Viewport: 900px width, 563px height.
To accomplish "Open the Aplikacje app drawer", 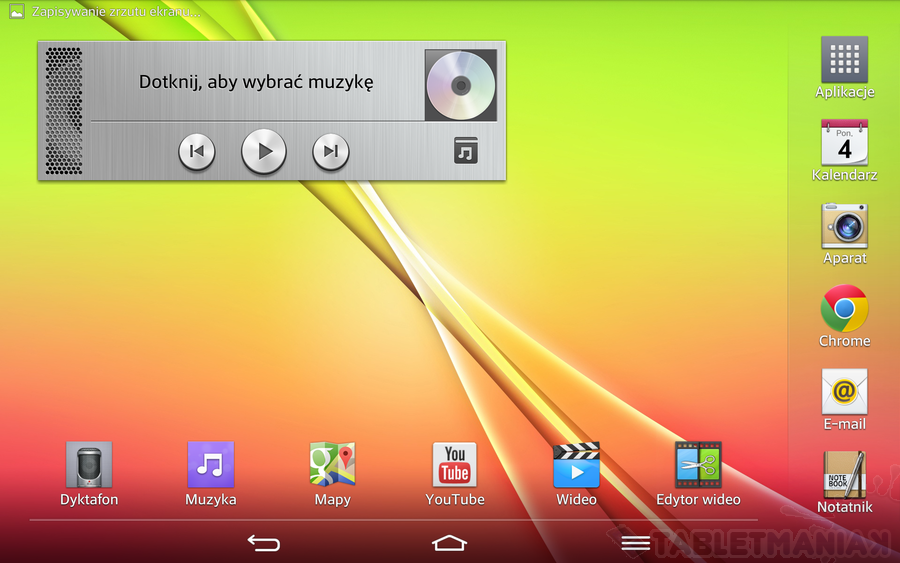I will pyautogui.click(x=844, y=68).
